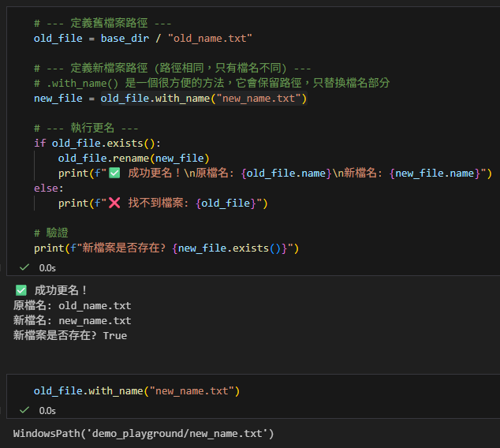Click the comment '執行更名'
Screen dimensions: 500x448
coord(86,128)
